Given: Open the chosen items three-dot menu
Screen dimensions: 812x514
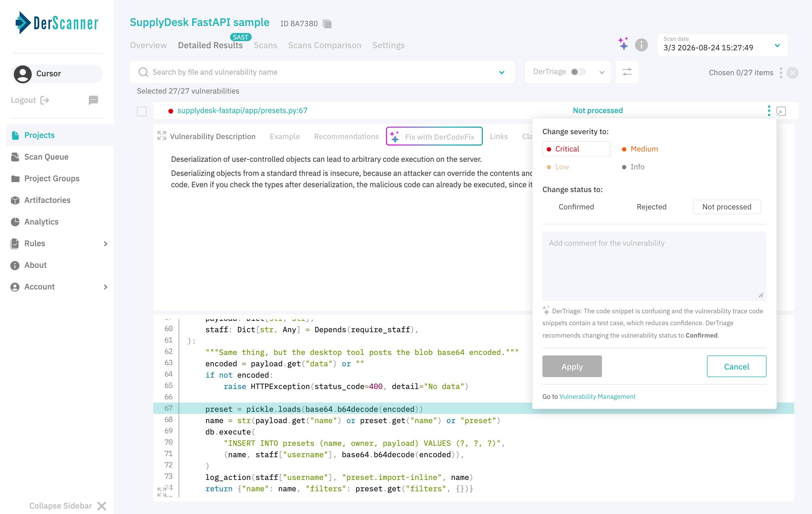Looking at the screenshot, I should coord(781,73).
